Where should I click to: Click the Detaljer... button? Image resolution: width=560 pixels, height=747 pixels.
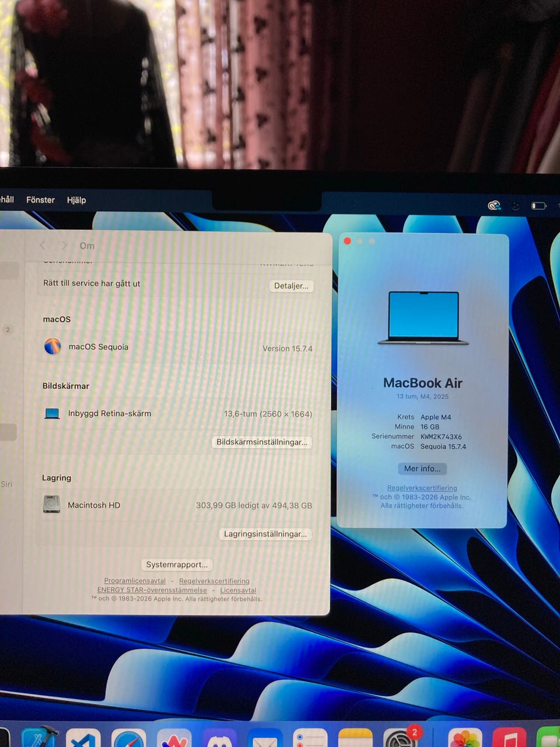291,286
